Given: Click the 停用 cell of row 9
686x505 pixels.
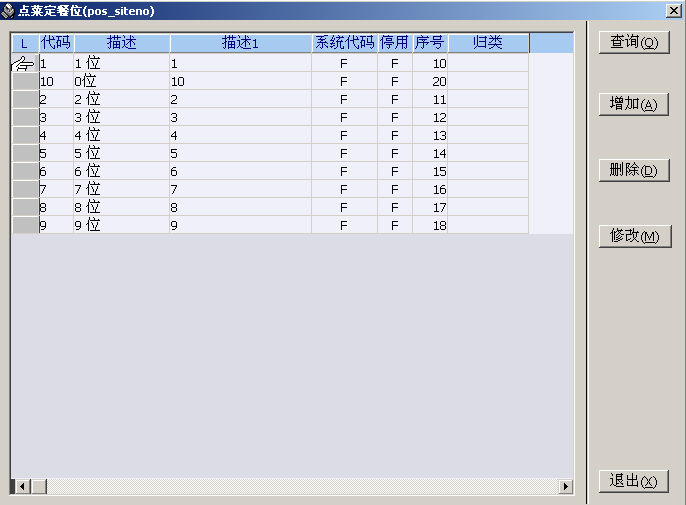Looking at the screenshot, I should point(394,225).
